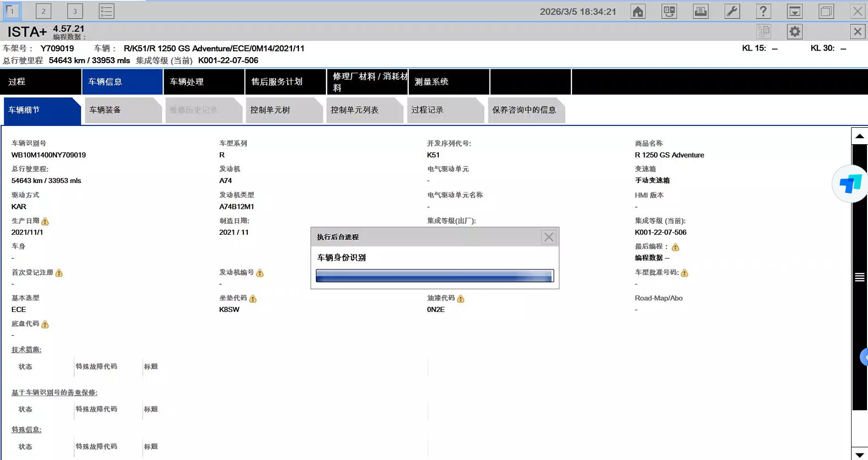Click the printer icon in the top toolbar
Screen dimensions: 868x460
(x=700, y=11)
